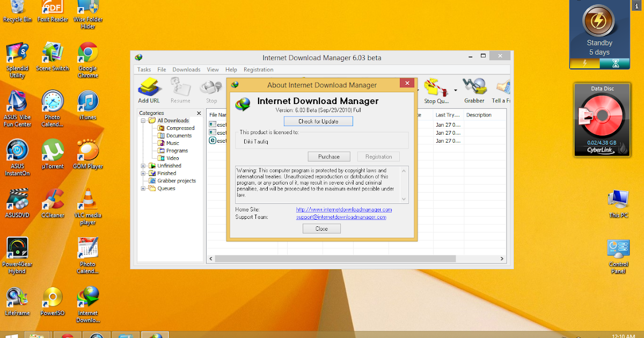Sort by the Last Try column header
This screenshot has width=644, height=338.
(x=449, y=115)
